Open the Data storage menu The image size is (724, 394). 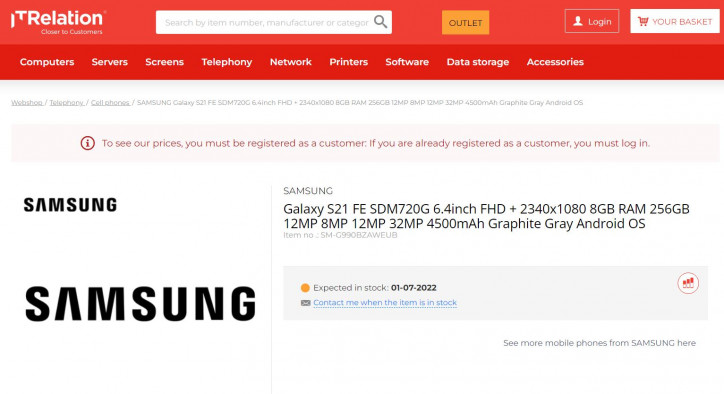pos(478,62)
